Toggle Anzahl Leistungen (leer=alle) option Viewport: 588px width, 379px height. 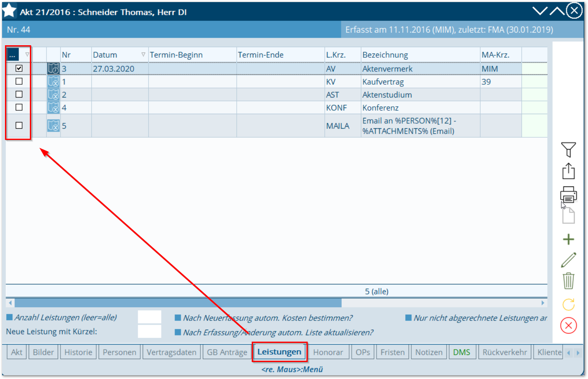pos(9,318)
